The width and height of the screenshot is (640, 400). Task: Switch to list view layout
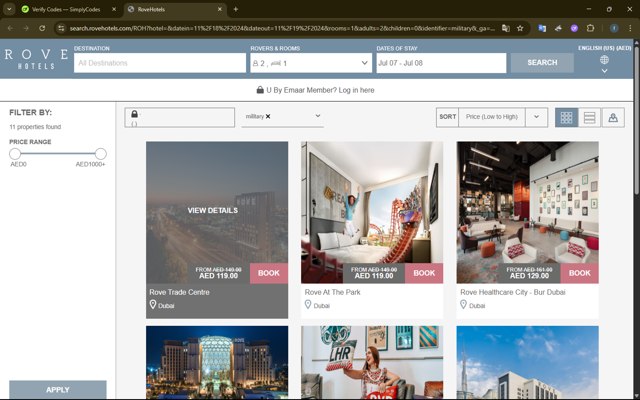coord(589,118)
